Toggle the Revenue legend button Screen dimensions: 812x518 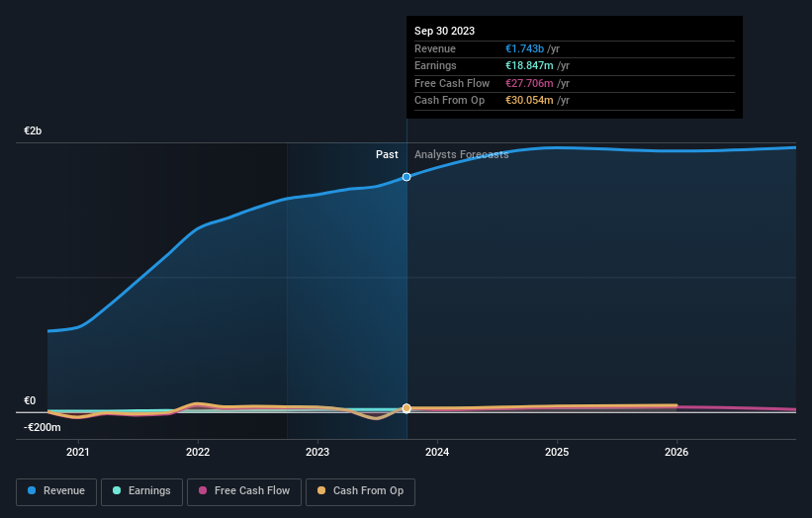pos(56,491)
